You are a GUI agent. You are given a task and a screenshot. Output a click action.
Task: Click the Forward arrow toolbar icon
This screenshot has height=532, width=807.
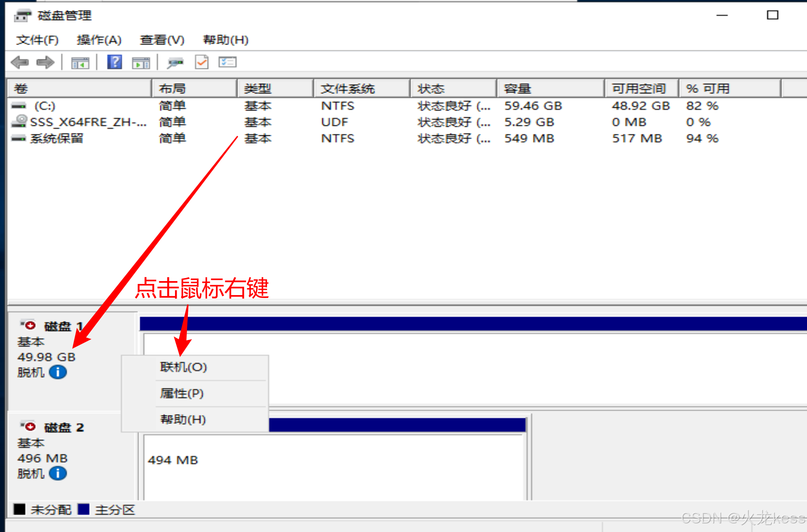pos(45,62)
